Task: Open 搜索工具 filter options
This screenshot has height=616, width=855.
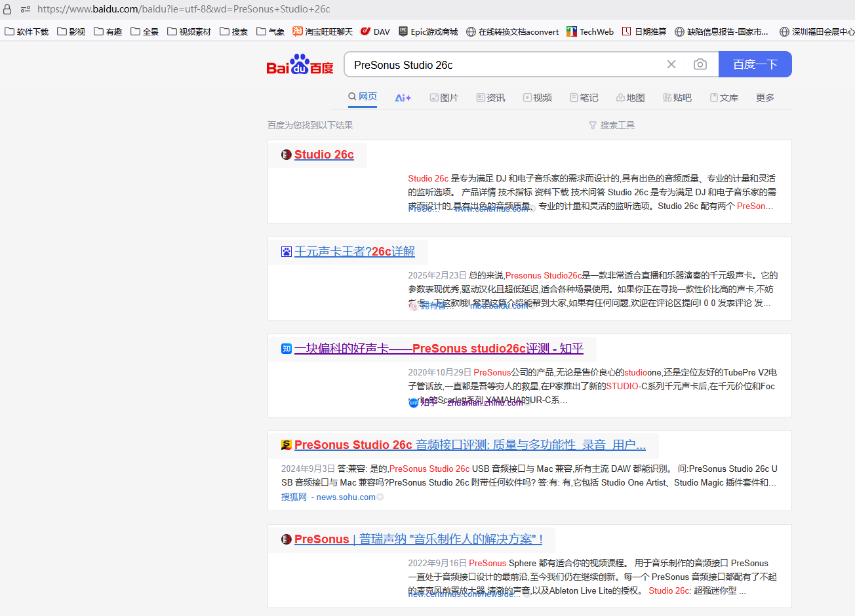Action: click(x=612, y=125)
